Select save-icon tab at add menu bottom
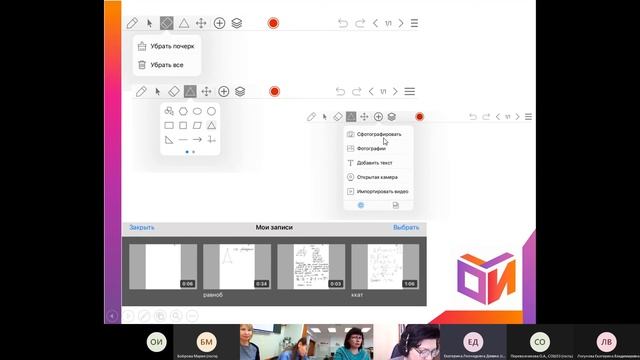This screenshot has width=640, height=360. 396,205
